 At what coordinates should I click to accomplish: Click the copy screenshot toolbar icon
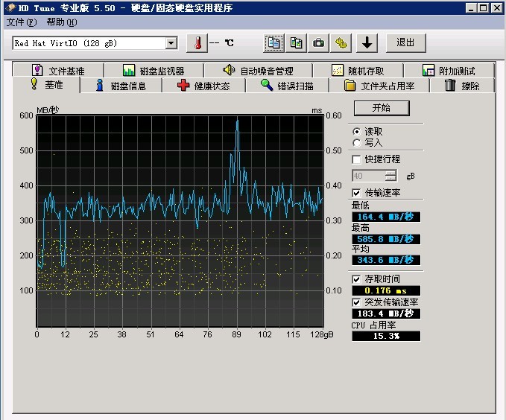tap(297, 42)
